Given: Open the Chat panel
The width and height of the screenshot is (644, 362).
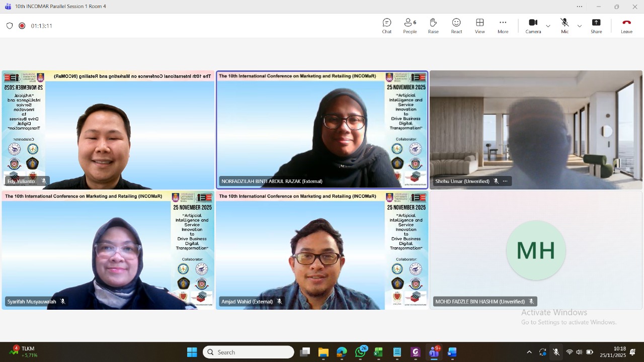Looking at the screenshot, I should click(x=386, y=26).
